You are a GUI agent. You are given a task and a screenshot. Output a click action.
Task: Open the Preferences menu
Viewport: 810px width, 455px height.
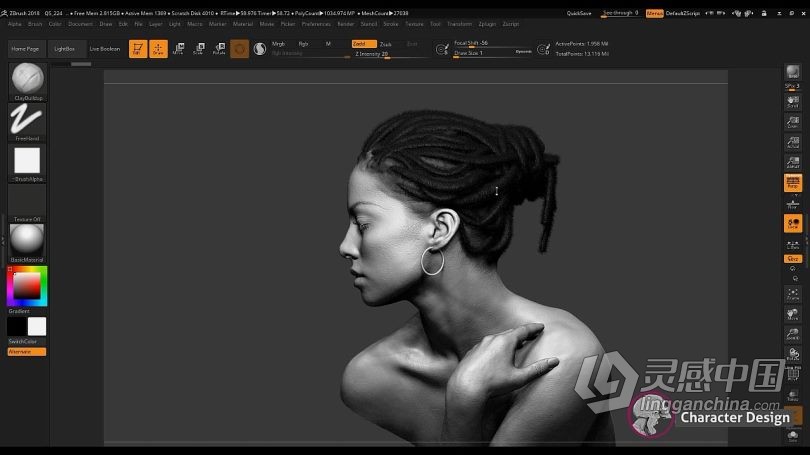coord(316,24)
